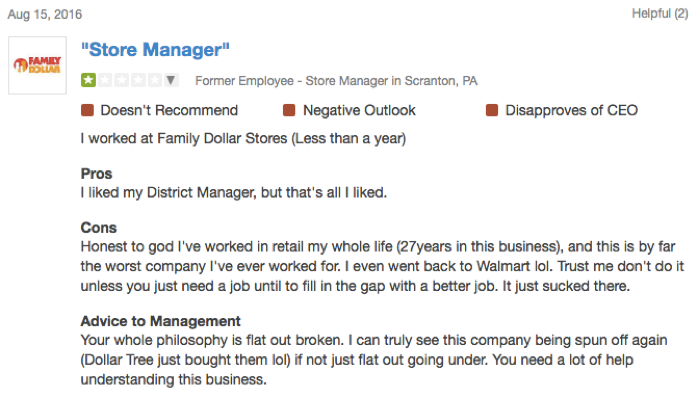Click Former Employee Store Manager job text
This screenshot has width=698, height=398.
(x=336, y=81)
